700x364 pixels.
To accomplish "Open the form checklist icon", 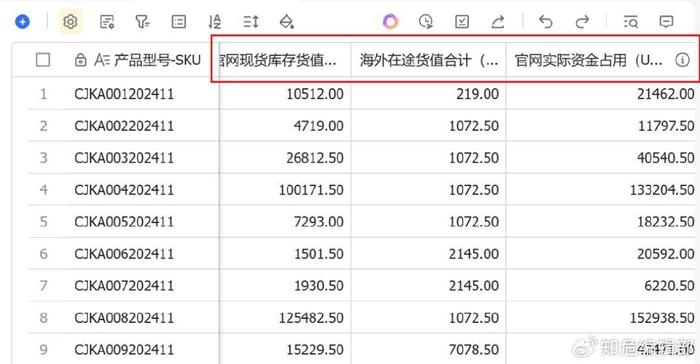I will tap(462, 21).
